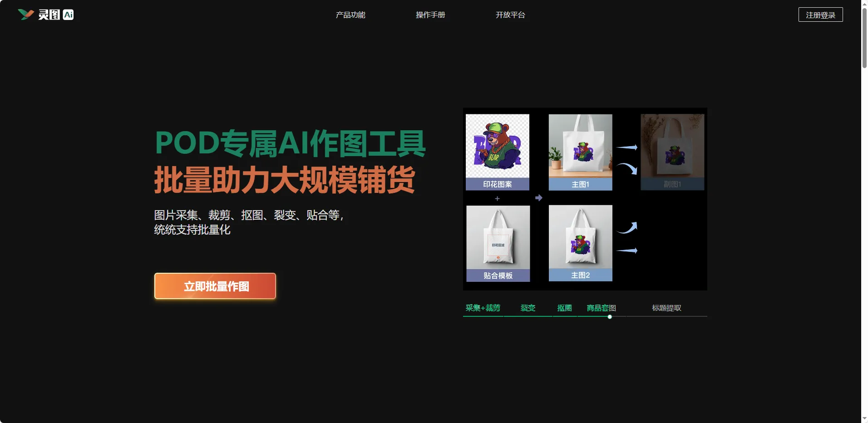Click the curved arrow pointing to 副图1
The image size is (868, 423).
[627, 167]
